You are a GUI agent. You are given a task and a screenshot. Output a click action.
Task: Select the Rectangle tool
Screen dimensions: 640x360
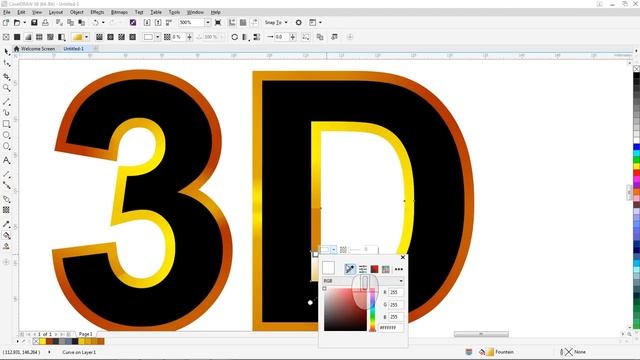coord(7,124)
